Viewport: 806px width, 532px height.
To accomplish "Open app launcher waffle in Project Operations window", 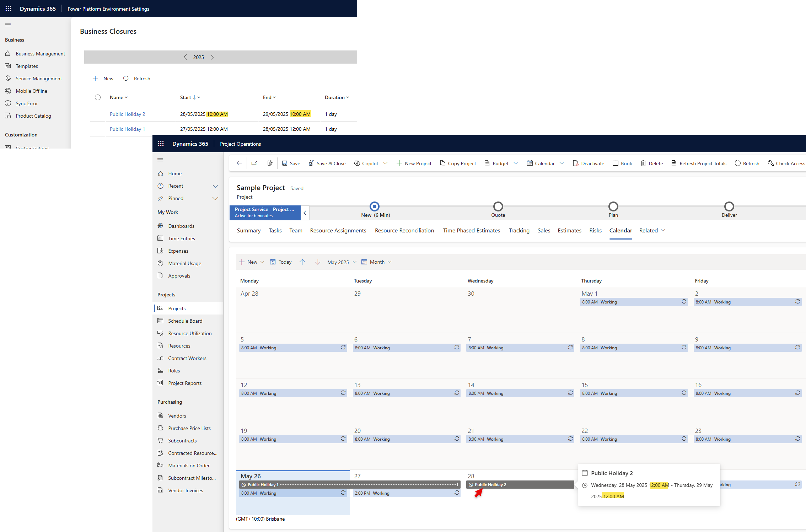I will click(161, 144).
